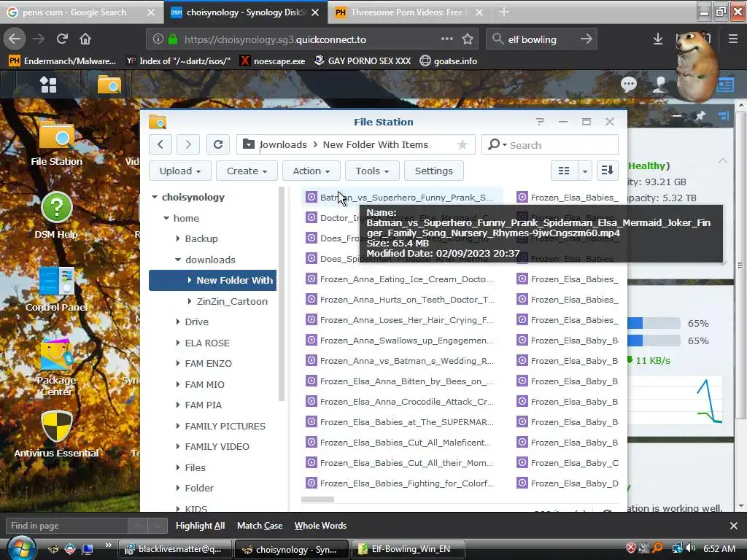Viewport: 747px width, 560px height.
Task: Go back in File Station folder history
Action: 160,144
